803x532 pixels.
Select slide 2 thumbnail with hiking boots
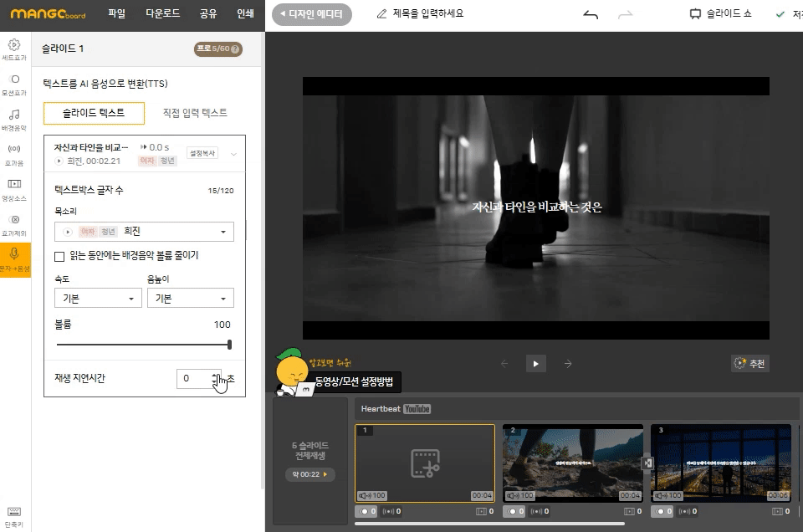tap(572, 463)
